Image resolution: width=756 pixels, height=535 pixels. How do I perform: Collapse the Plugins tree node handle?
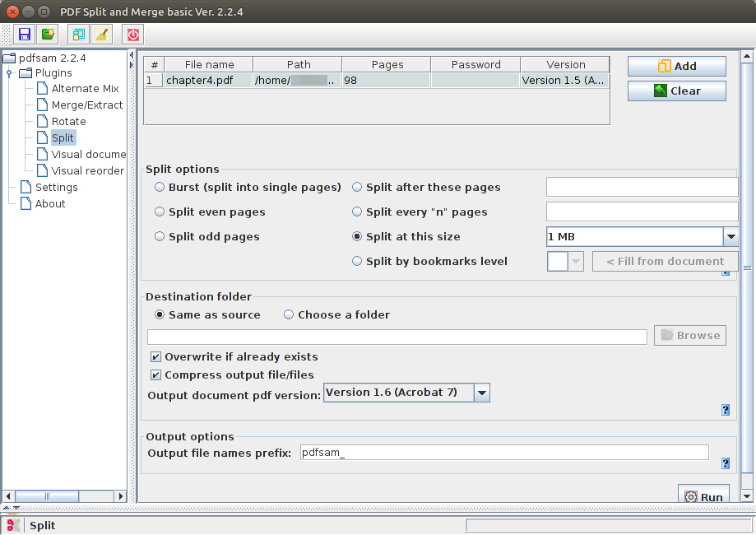click(9, 73)
